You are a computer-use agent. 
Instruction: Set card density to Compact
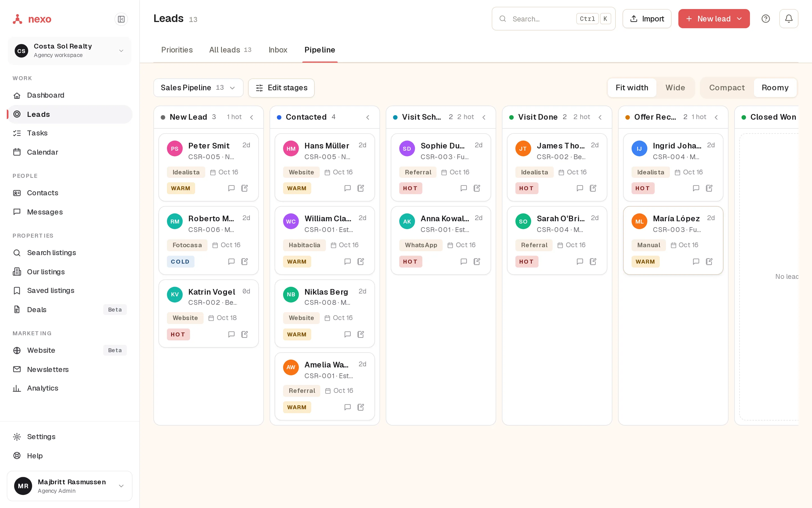click(727, 88)
